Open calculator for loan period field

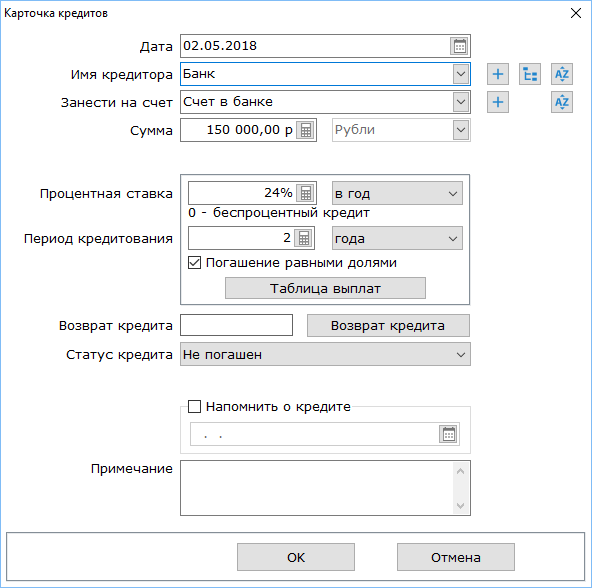[x=304, y=238]
